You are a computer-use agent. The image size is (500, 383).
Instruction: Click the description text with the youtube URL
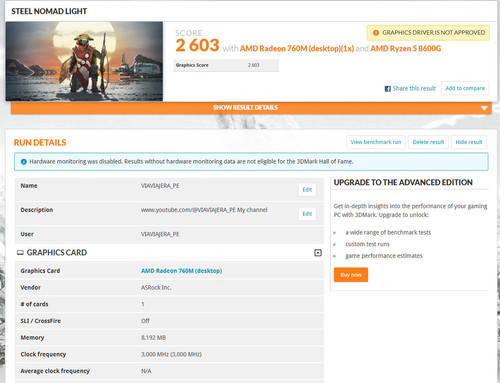click(204, 210)
